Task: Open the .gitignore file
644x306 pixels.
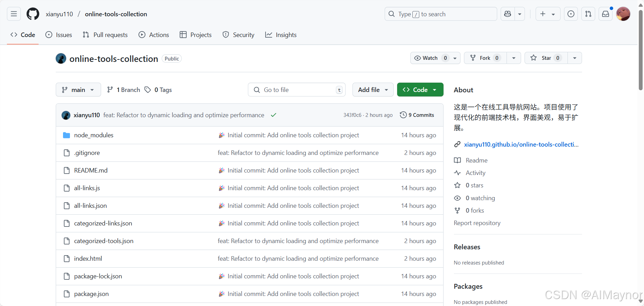Action: click(87, 153)
